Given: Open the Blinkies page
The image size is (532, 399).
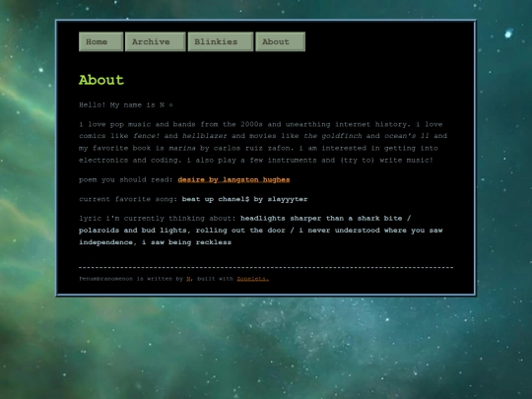Looking at the screenshot, I should [221, 41].
